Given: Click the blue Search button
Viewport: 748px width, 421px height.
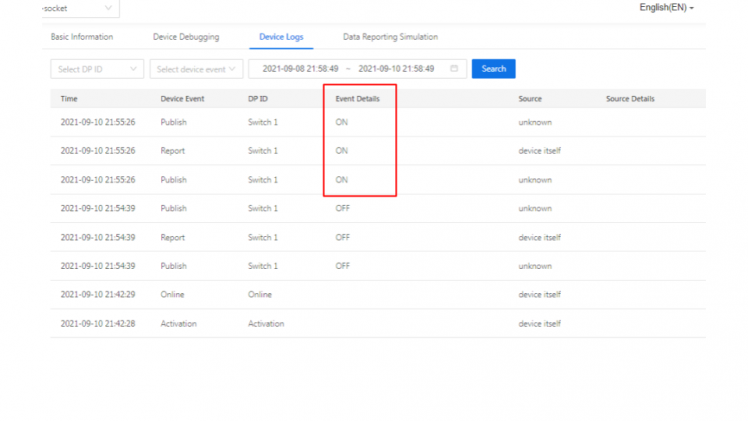Looking at the screenshot, I should point(494,69).
